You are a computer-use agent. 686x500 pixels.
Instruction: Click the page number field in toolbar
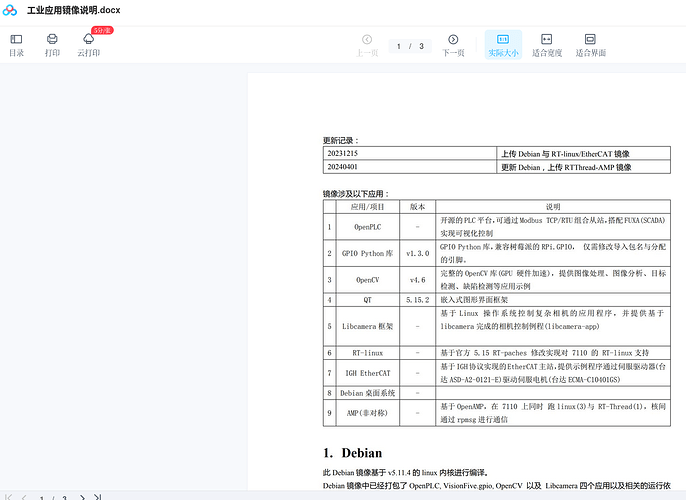(x=410, y=46)
